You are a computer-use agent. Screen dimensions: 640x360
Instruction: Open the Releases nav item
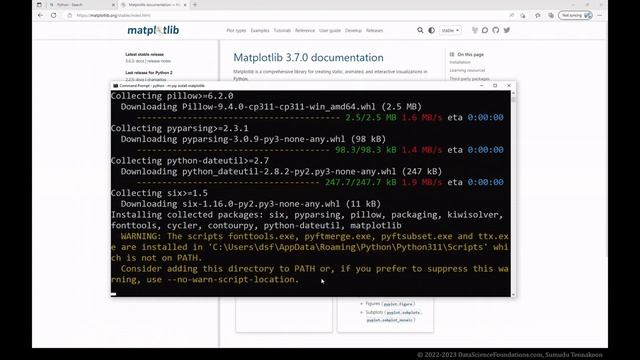click(374, 31)
